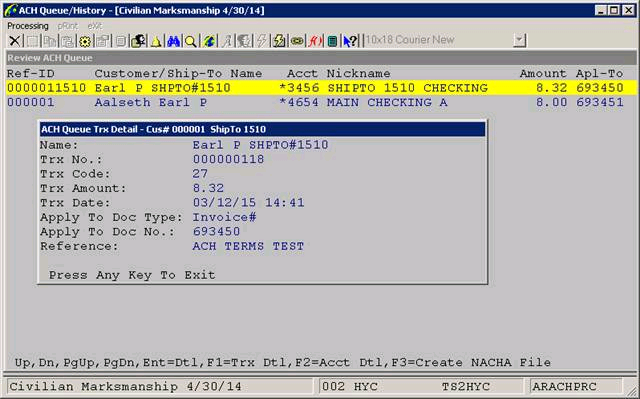640x399 pixels.
Task: Click the Review ACH Queue heading bar
Action: click(321, 58)
